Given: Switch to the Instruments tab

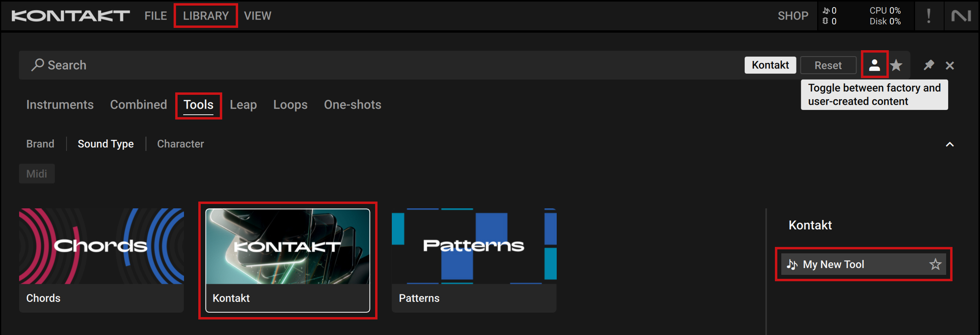Looking at the screenshot, I should click(x=60, y=104).
